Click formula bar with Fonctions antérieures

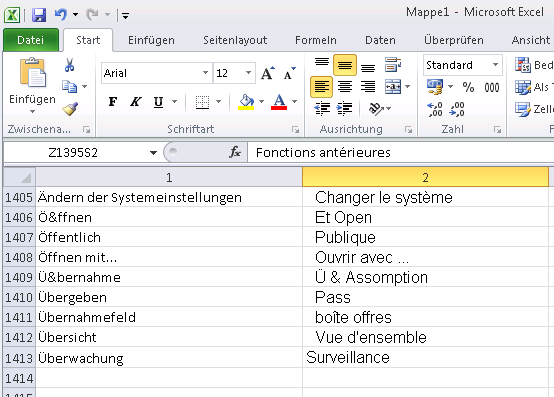click(x=401, y=153)
